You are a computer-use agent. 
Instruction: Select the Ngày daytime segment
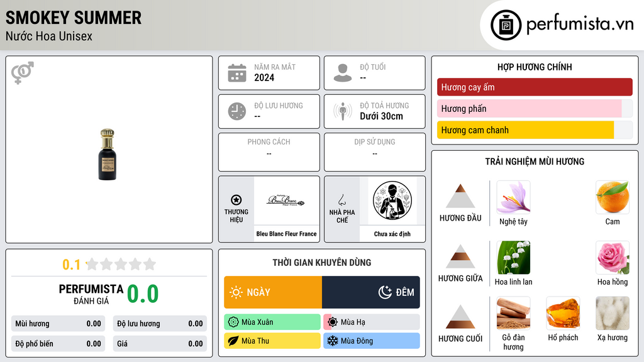point(273,292)
